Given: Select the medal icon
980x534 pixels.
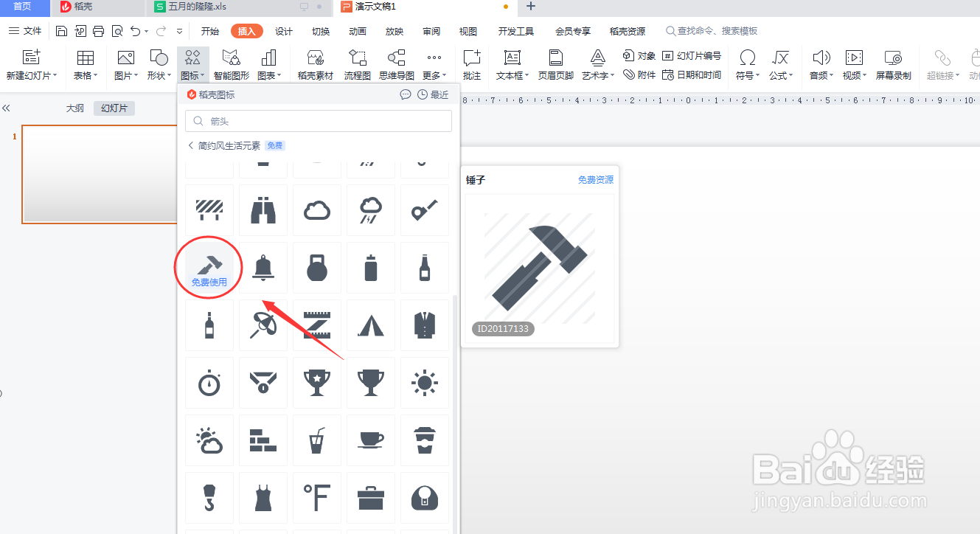Looking at the screenshot, I should [263, 382].
